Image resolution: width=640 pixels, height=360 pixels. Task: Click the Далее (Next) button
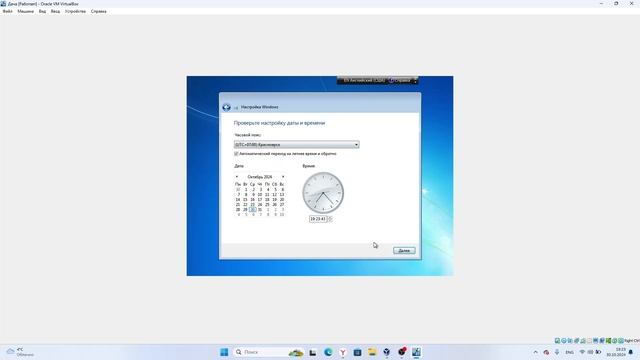coord(404,251)
